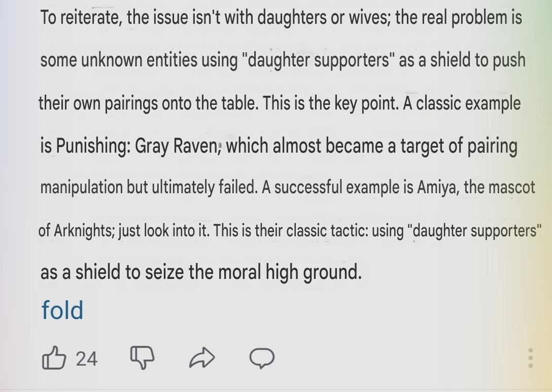Open the three-dot more options menu
This screenshot has height=392, width=552.
(531, 358)
